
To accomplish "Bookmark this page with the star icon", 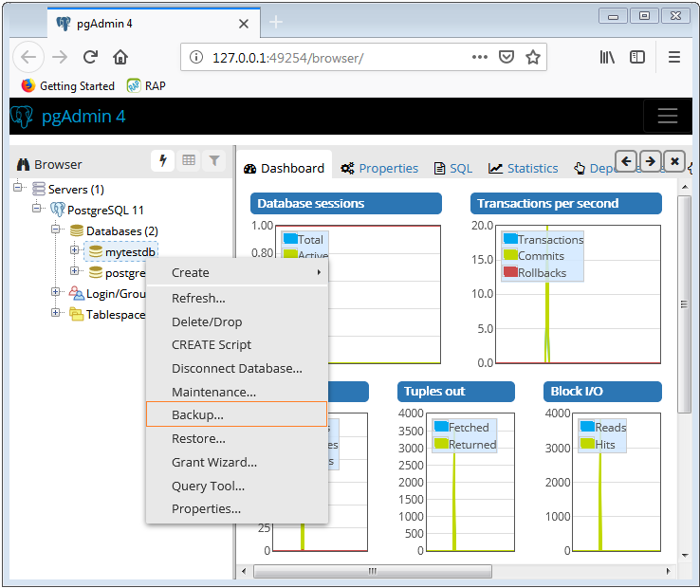I will tap(533, 57).
